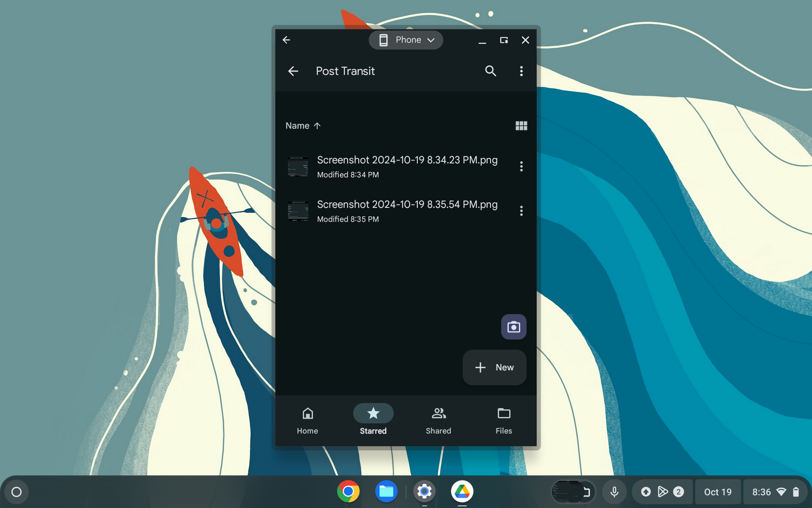Click the New button to create file
The height and width of the screenshot is (508, 812).
494,367
